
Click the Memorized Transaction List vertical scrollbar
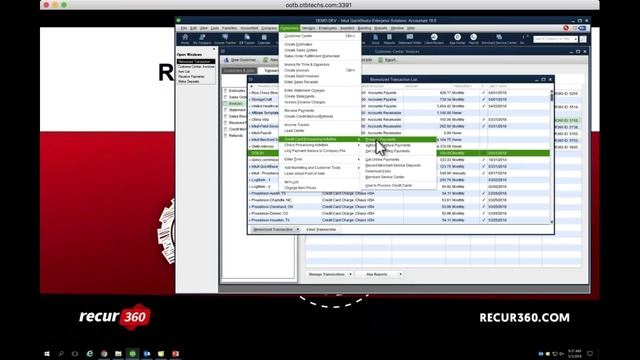click(552, 156)
